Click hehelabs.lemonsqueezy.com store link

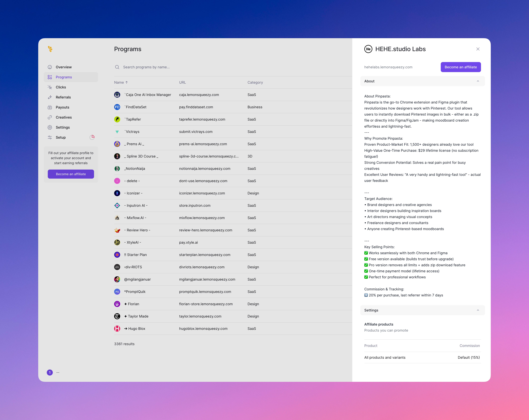388,67
